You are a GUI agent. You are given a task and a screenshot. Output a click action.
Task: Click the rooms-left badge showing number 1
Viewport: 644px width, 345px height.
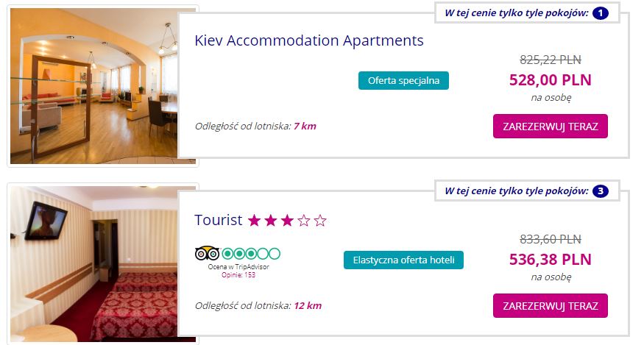601,13
